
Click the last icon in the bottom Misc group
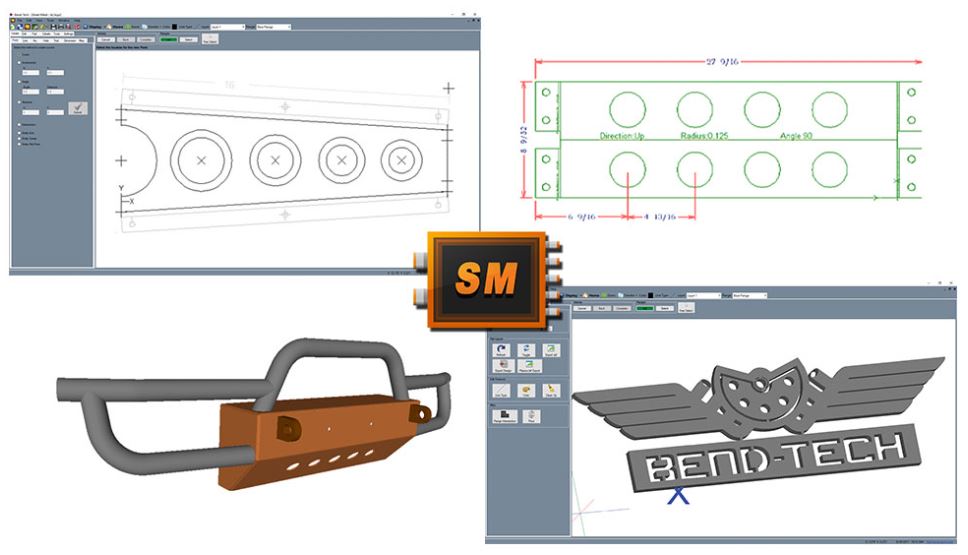coord(532,416)
